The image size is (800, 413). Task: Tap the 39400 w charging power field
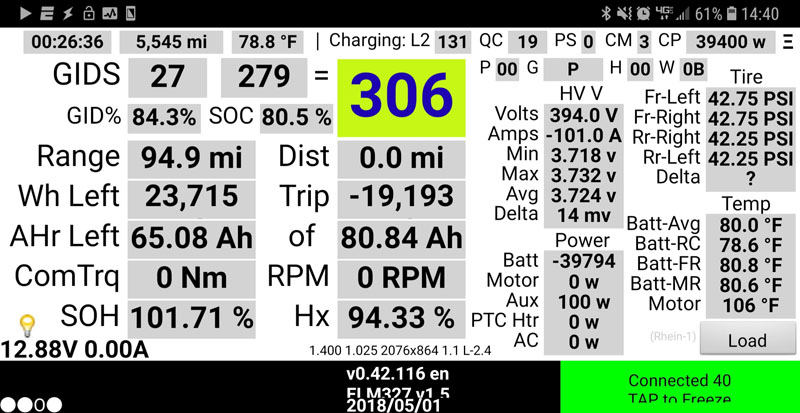click(x=731, y=42)
